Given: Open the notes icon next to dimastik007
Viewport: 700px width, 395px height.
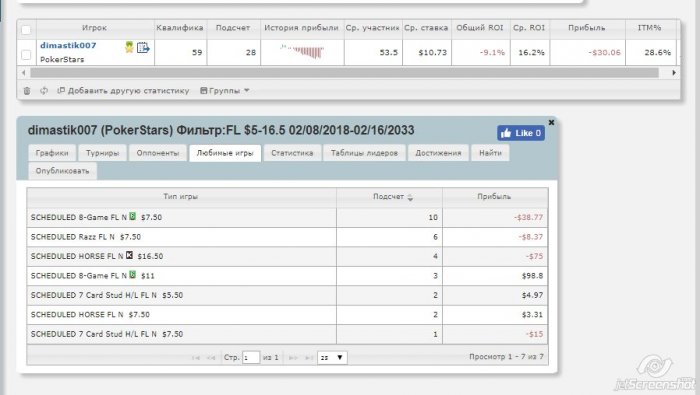Looking at the screenshot, I should pyautogui.click(x=143, y=47).
